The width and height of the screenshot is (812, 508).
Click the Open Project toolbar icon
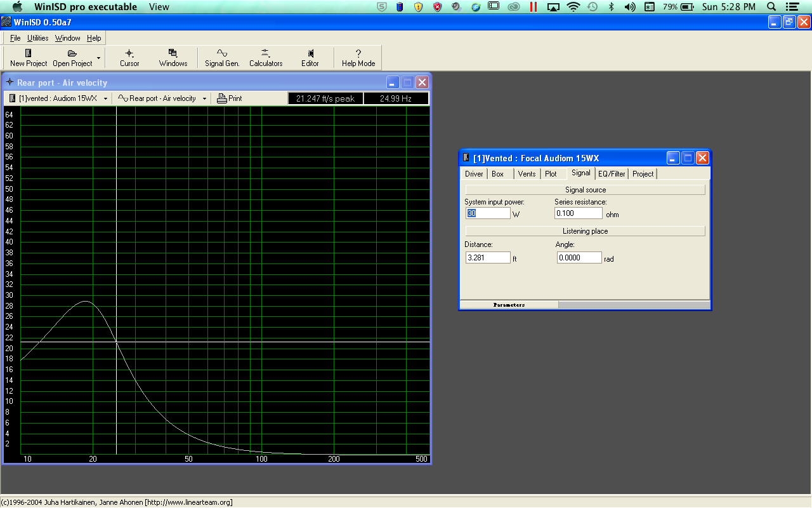[x=72, y=58]
